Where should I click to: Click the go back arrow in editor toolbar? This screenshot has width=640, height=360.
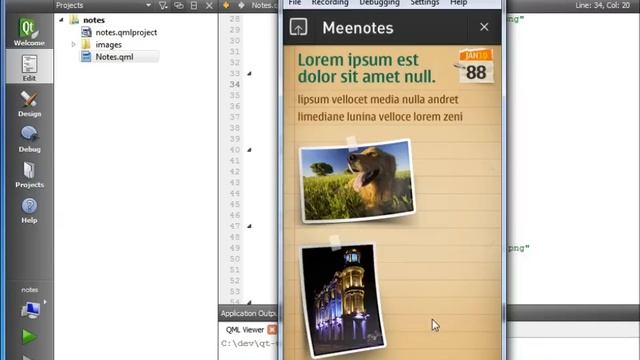click(226, 5)
